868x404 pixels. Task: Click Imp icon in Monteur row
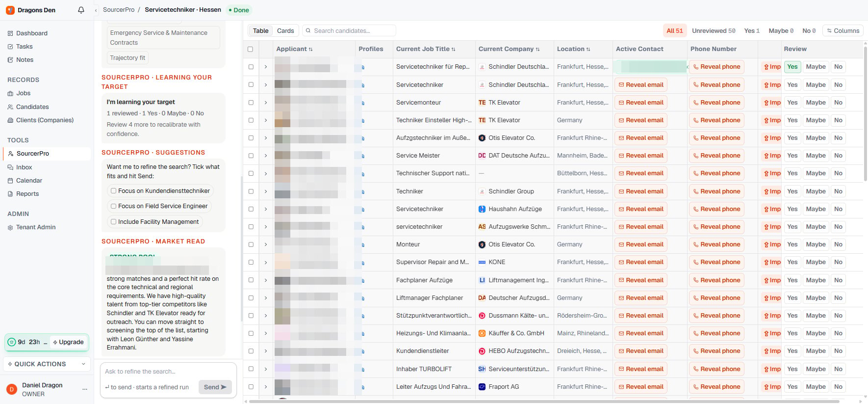[x=772, y=244]
